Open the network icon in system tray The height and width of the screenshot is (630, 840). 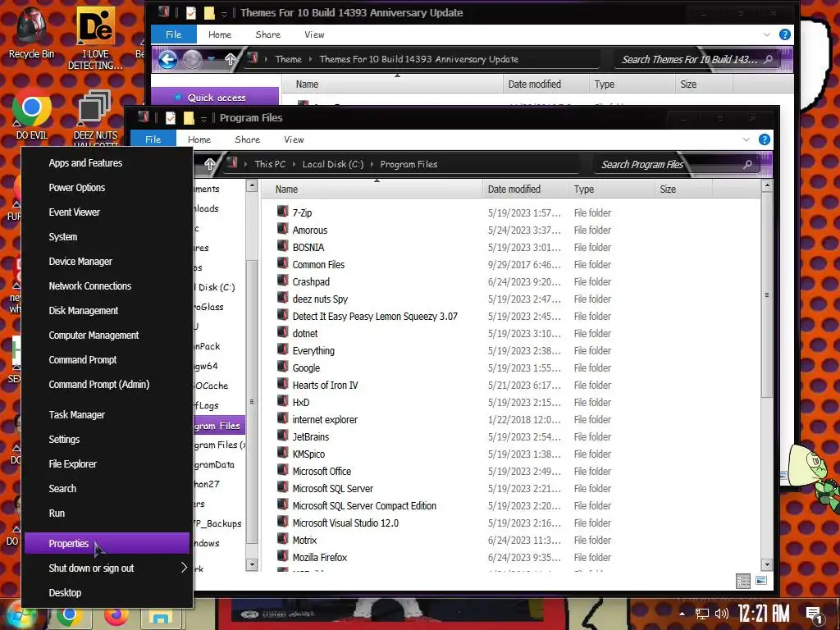coord(702,614)
